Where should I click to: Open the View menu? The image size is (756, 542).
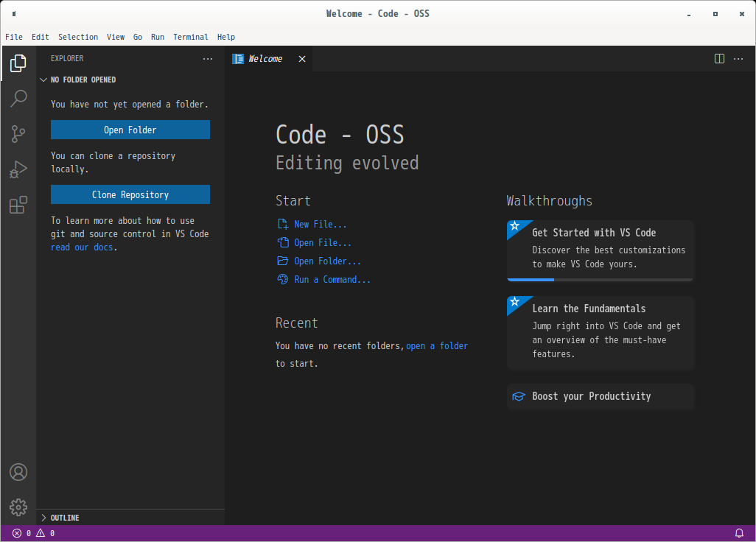pos(116,37)
